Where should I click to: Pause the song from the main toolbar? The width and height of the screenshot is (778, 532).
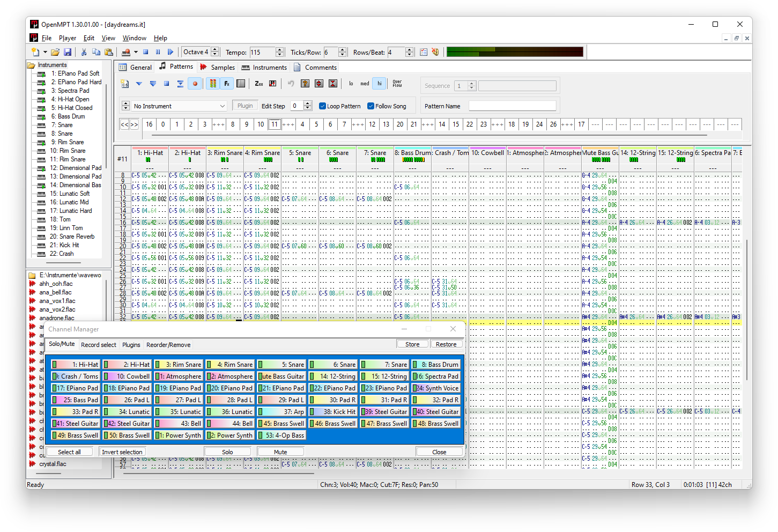point(158,52)
